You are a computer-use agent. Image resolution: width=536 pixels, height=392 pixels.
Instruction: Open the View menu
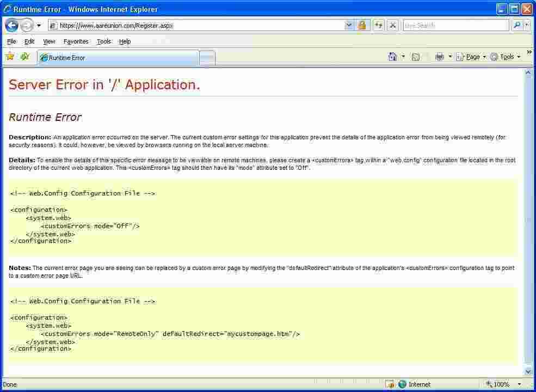click(x=49, y=41)
